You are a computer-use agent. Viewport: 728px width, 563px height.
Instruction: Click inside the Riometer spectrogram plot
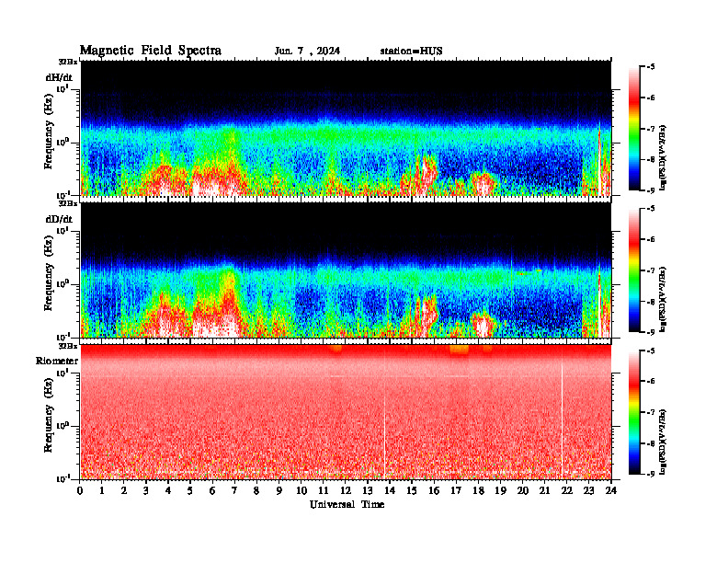coord(346,412)
